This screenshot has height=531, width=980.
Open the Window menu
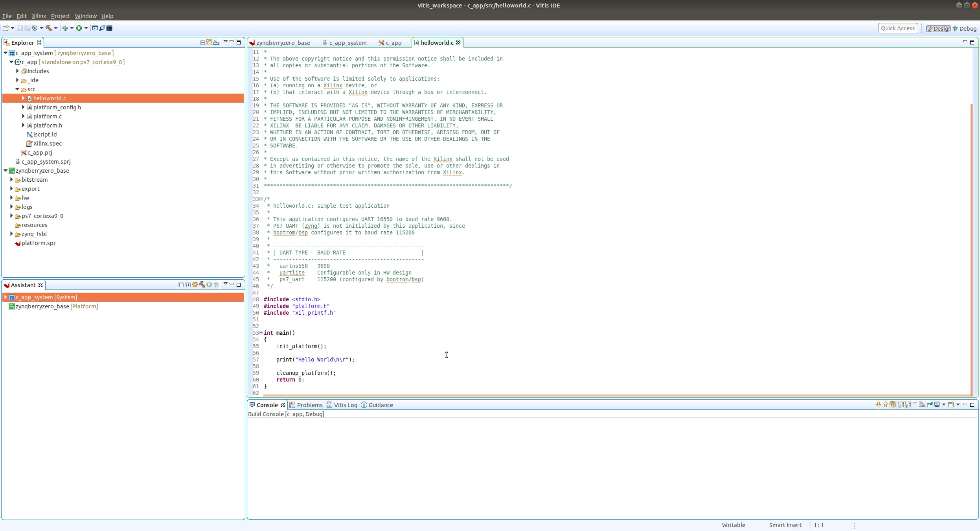tap(86, 16)
